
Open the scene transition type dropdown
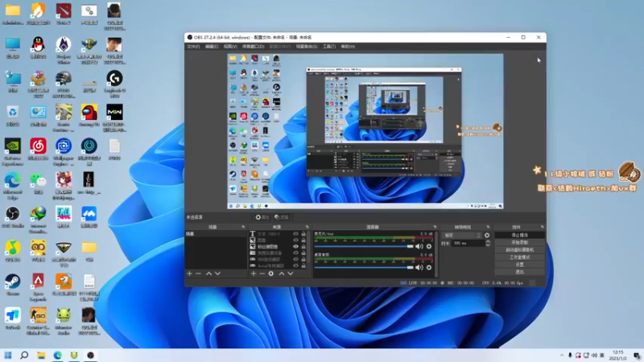pos(461,235)
